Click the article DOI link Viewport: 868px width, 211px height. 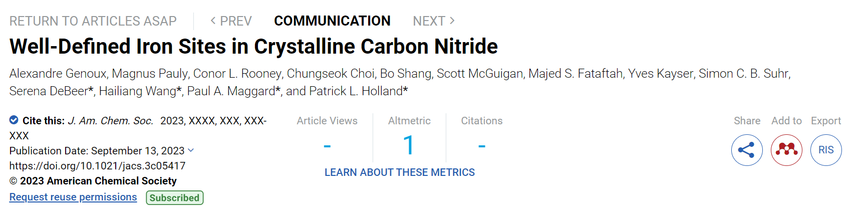[x=98, y=166]
